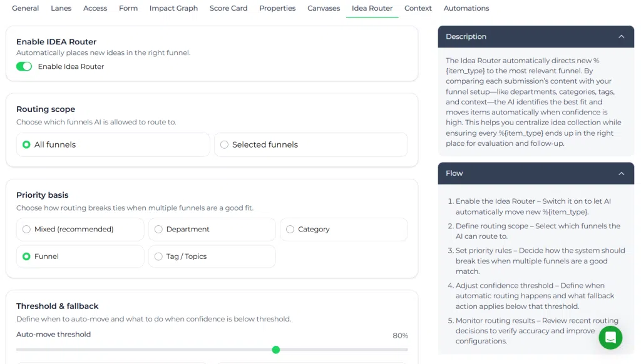Toggle the Enable Idea Router switch
The width and height of the screenshot is (641, 364).
(x=24, y=66)
